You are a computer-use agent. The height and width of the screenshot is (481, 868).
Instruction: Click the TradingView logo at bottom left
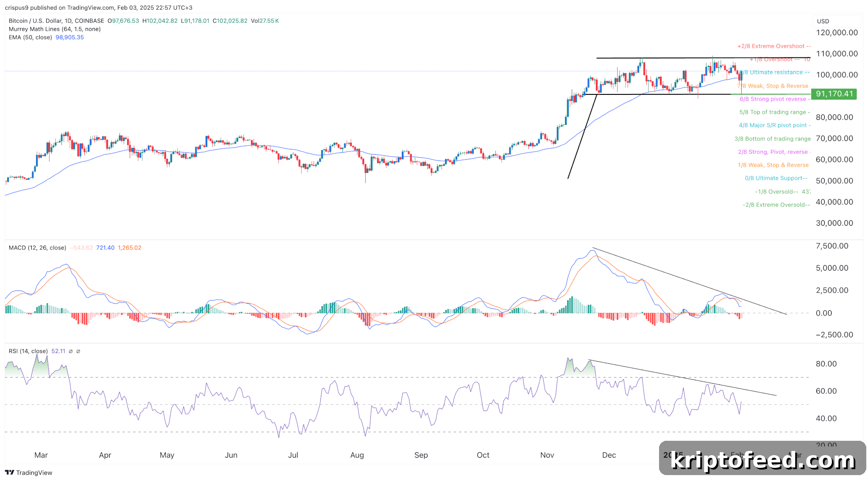(28, 473)
